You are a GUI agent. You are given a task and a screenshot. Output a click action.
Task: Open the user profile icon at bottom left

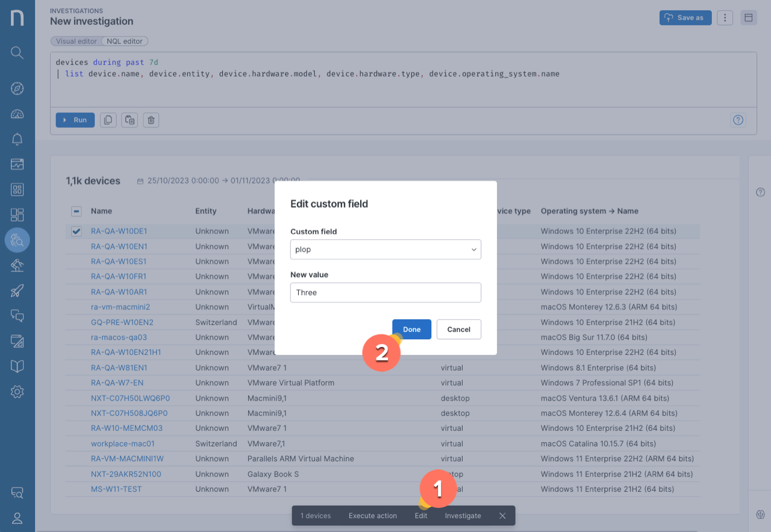(17, 518)
